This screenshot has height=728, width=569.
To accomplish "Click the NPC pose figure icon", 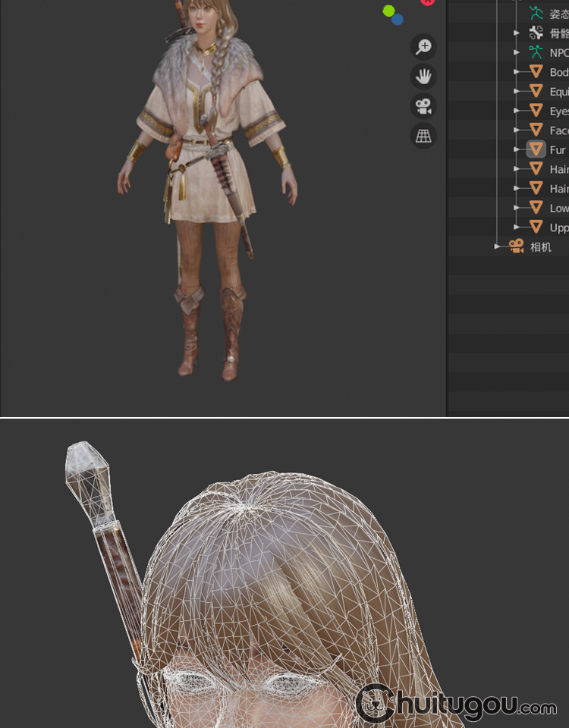I will point(536,52).
